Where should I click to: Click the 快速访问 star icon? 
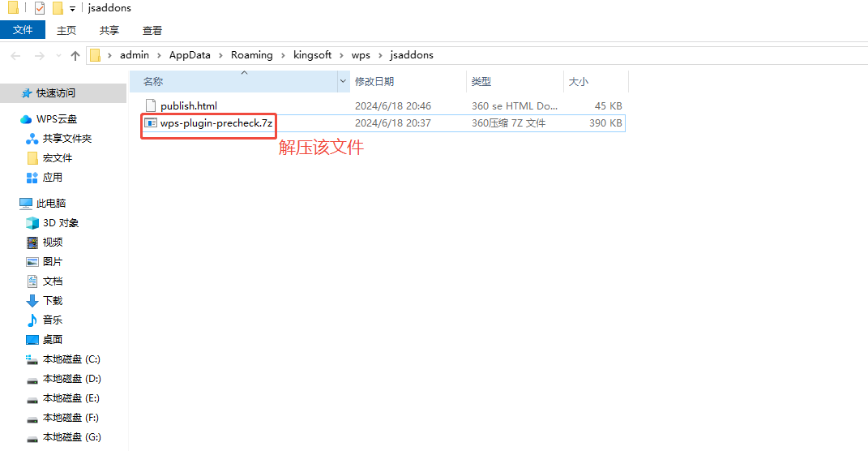click(x=26, y=93)
